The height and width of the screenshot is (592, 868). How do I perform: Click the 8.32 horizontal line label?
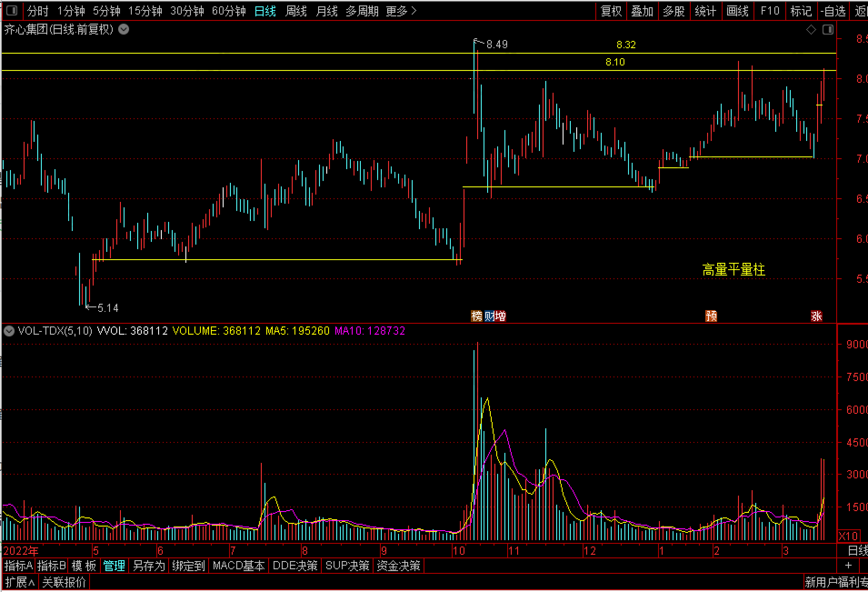pyautogui.click(x=626, y=45)
